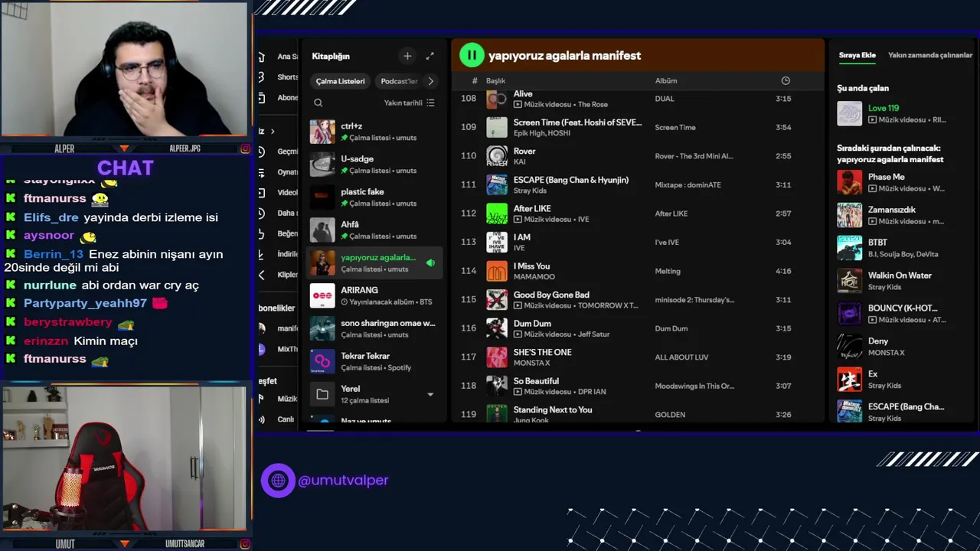980x551 pixels.
Task: Open the Ahfâ playlist
Action: pos(374,230)
